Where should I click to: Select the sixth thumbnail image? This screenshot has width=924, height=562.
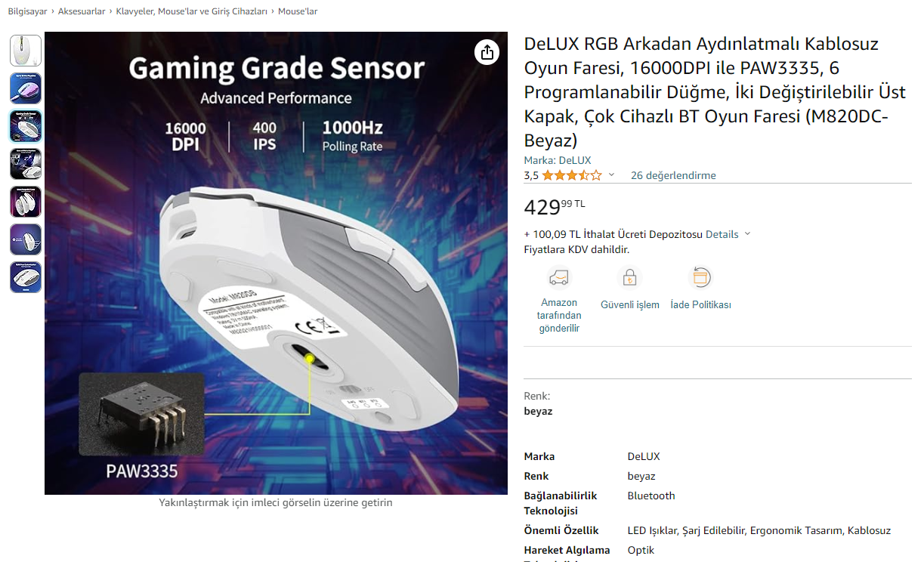click(x=26, y=239)
